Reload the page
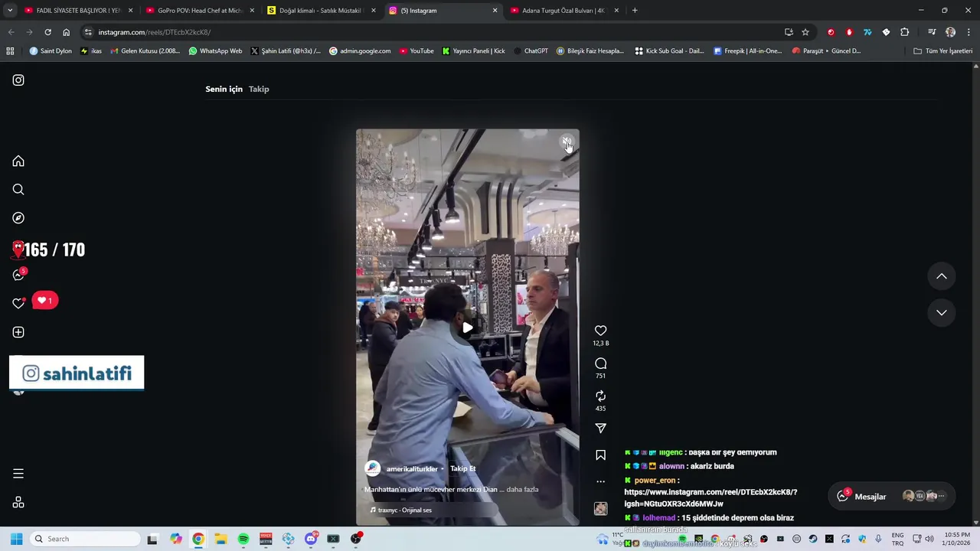This screenshot has width=980, height=551. (x=47, y=32)
